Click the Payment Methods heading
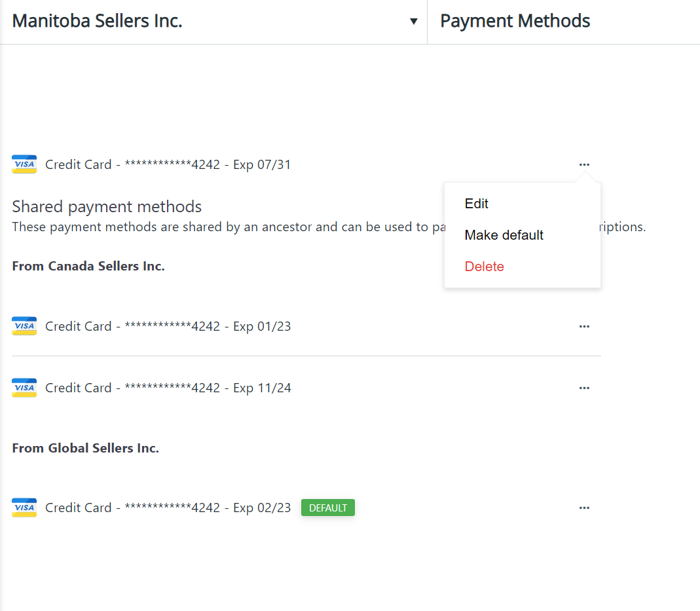The width and height of the screenshot is (700, 611). pyautogui.click(x=515, y=21)
